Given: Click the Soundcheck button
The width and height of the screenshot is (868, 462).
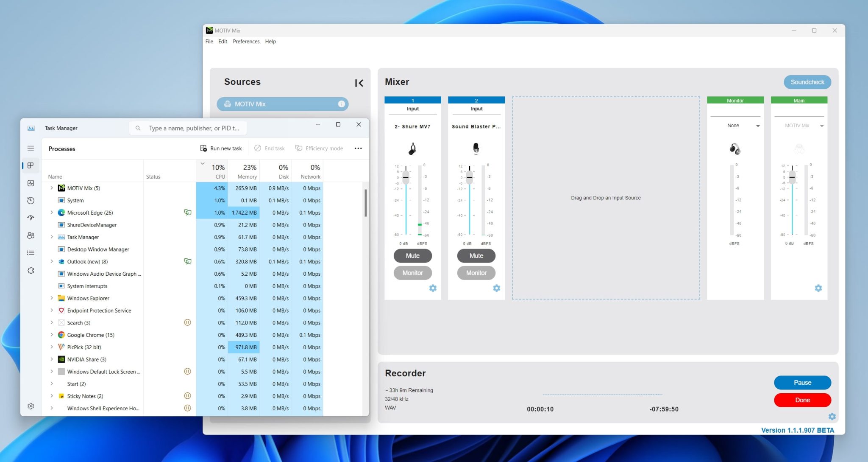Looking at the screenshot, I should coord(806,82).
